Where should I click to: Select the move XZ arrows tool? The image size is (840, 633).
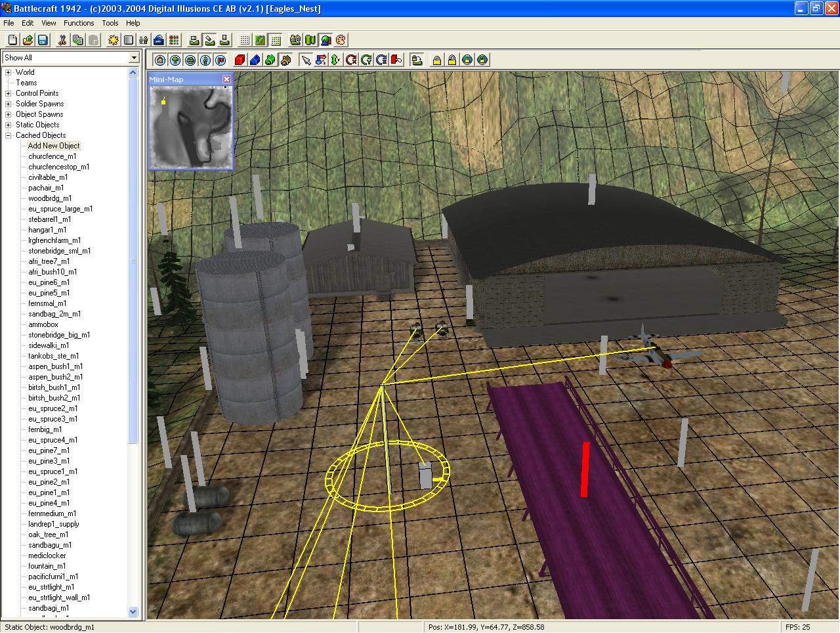pyautogui.click(x=320, y=60)
